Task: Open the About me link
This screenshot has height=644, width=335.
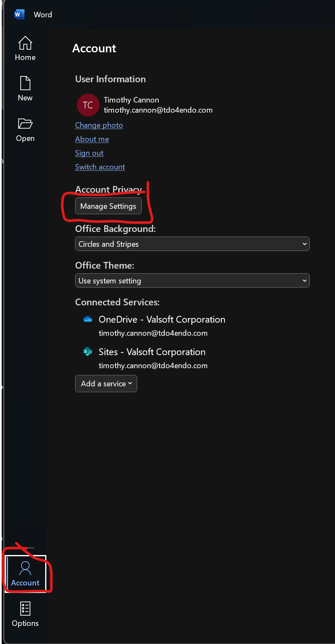Action: (x=92, y=139)
